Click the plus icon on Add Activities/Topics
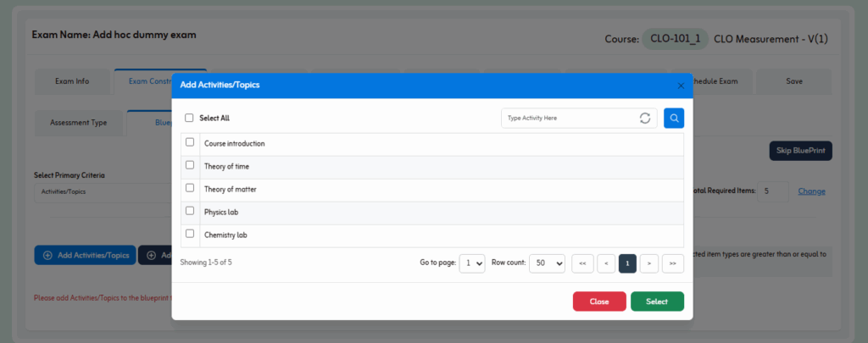Screen dimensions: 868x343 (x=47, y=255)
